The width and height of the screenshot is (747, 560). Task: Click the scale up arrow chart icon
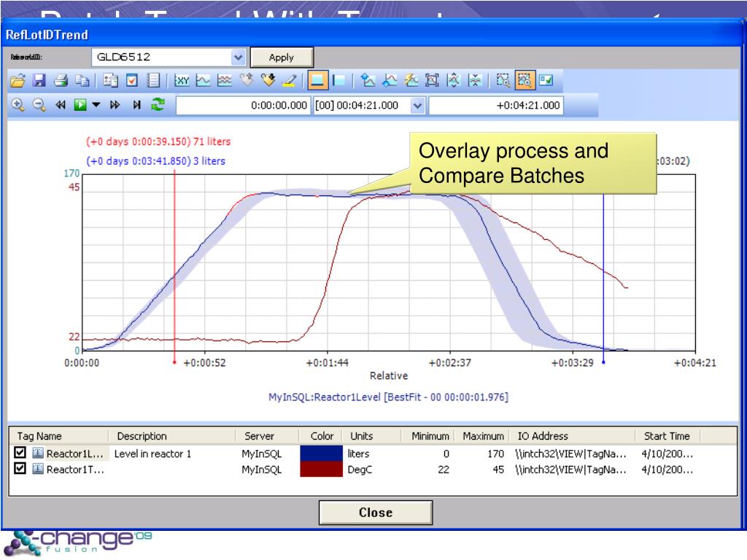(368, 80)
